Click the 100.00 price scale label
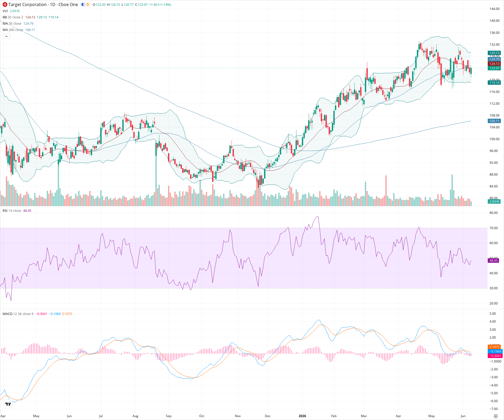This screenshot has width=504, height=420. [x=495, y=139]
